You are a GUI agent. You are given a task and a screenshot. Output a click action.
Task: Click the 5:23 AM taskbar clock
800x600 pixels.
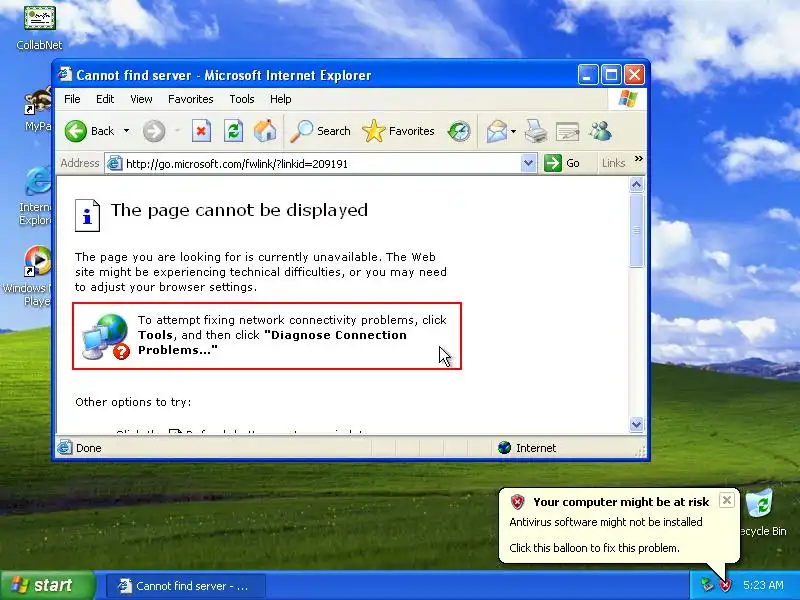pyautogui.click(x=763, y=585)
